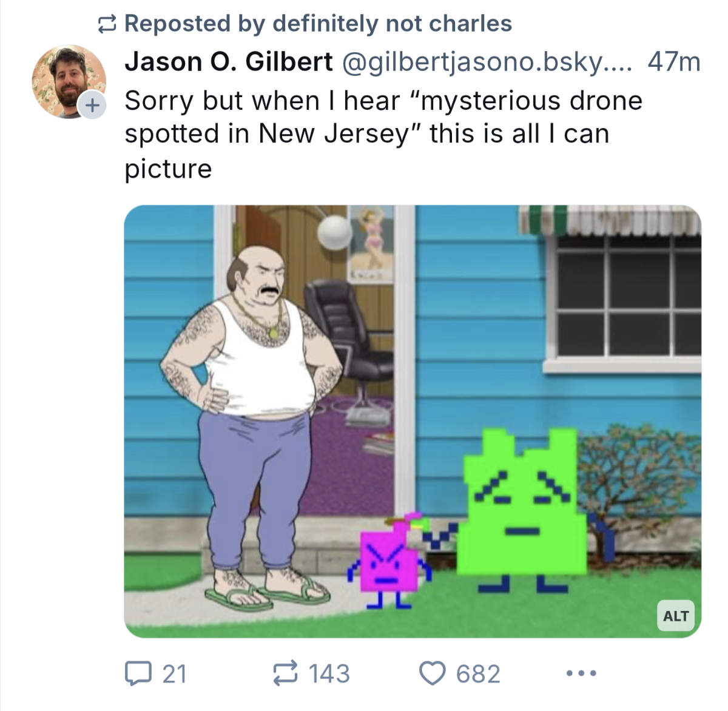This screenshot has width=728, height=711.
Task: Show the image ALT text badge
Action: point(676,616)
